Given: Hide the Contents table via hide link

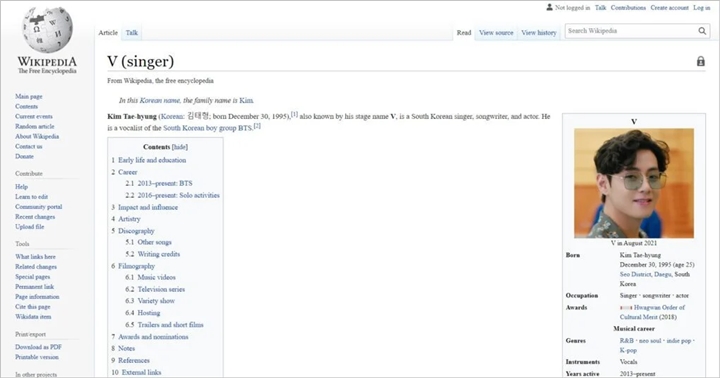Looking at the screenshot, I should (180, 147).
